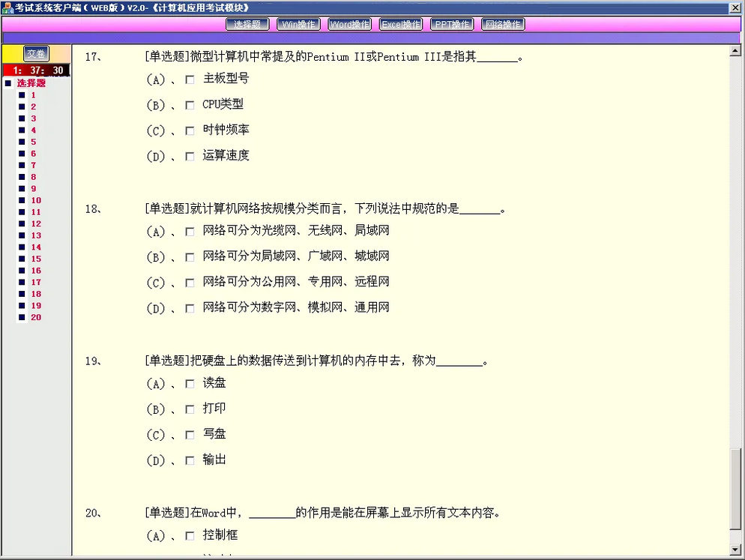Navigate to question 17 in sidebar
The image size is (745, 560).
pyautogui.click(x=36, y=283)
